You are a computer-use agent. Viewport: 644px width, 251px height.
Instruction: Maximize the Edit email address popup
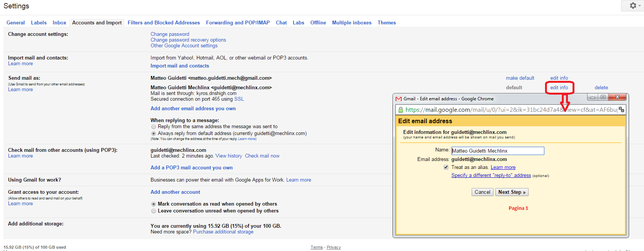(603, 97)
